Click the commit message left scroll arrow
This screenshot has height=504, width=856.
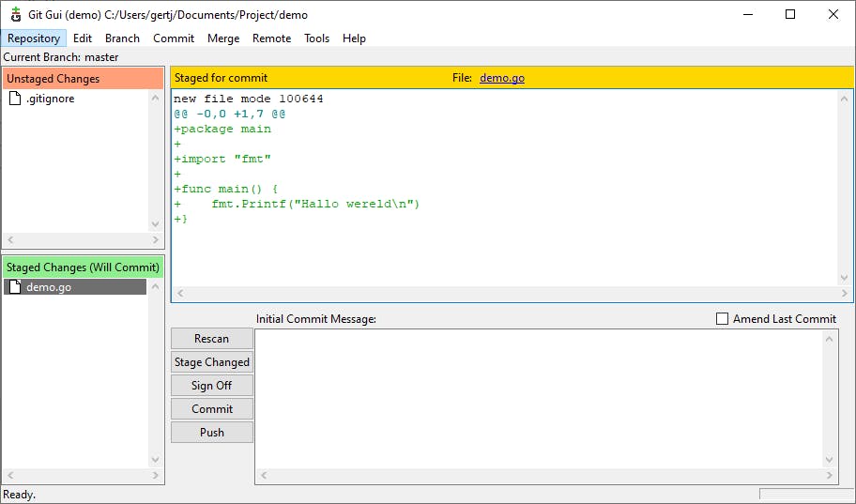264,475
